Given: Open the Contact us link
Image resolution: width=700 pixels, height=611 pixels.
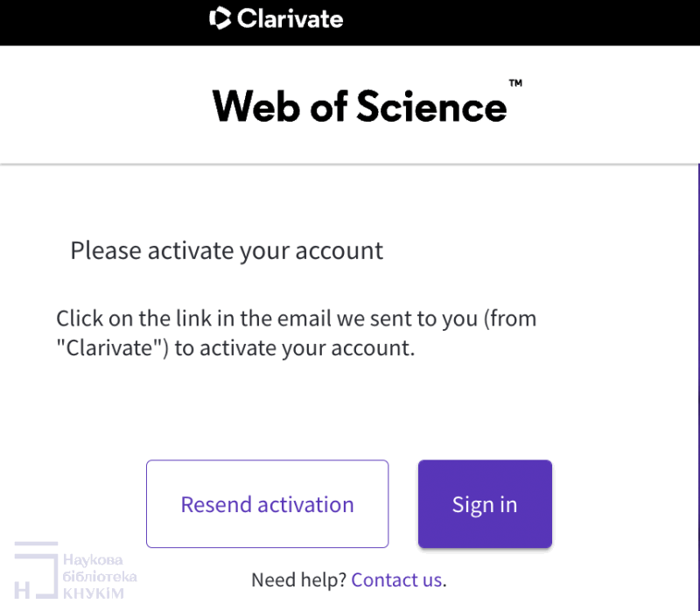Looking at the screenshot, I should coord(396,579).
